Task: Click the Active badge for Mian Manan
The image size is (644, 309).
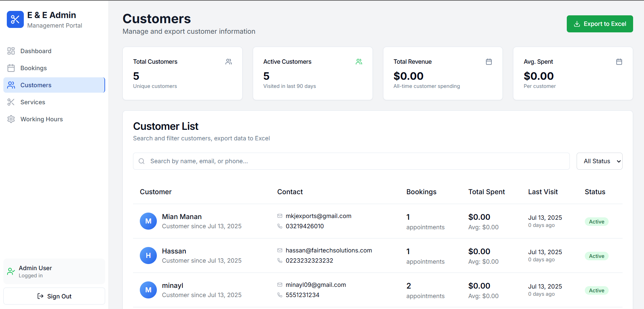Action: click(x=596, y=221)
